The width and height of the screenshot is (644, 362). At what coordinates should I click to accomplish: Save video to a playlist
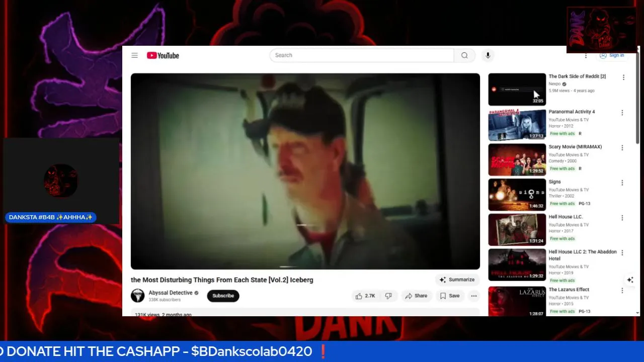(450, 296)
